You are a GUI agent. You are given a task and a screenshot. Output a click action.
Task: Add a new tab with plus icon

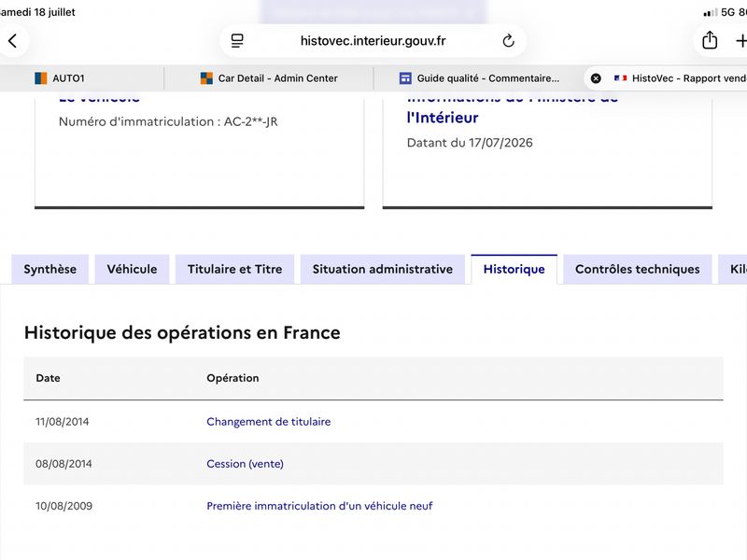click(740, 41)
